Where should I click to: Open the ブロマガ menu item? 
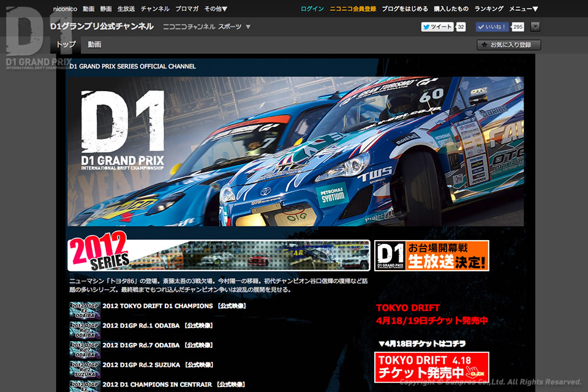(x=187, y=9)
